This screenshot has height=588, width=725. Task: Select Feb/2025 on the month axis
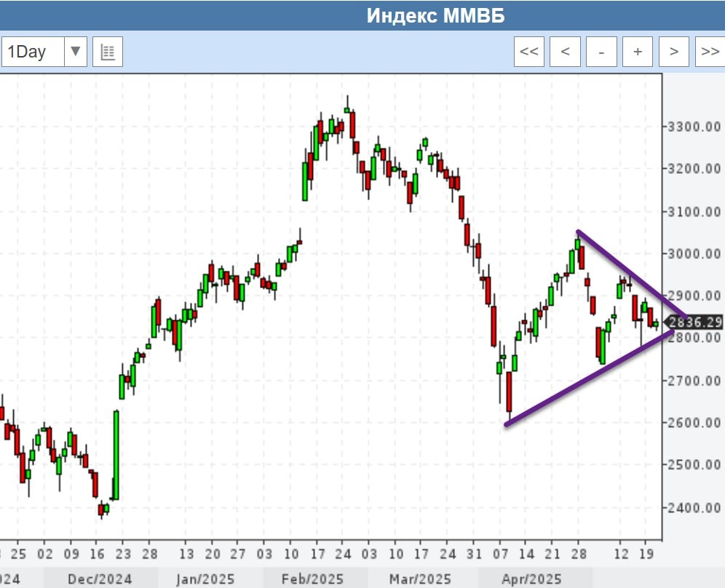312,579
